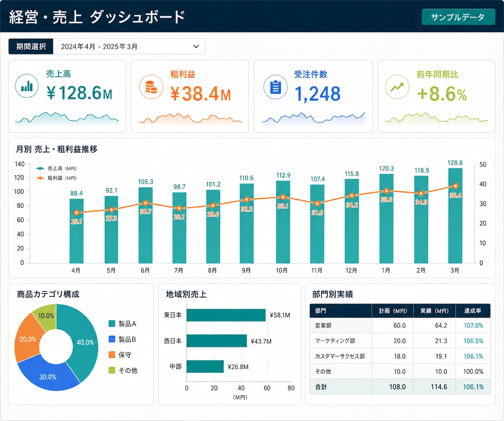Click the 保守 orange legend swatch

coord(112,355)
